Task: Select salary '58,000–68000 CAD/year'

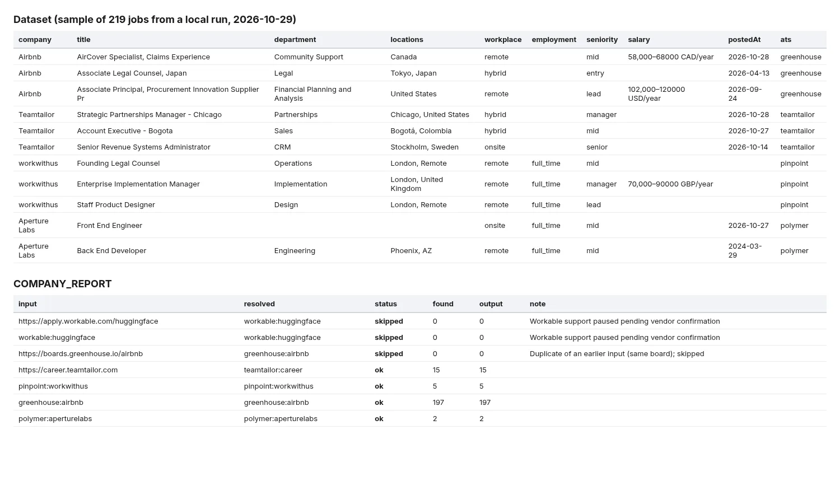Action: (x=671, y=57)
